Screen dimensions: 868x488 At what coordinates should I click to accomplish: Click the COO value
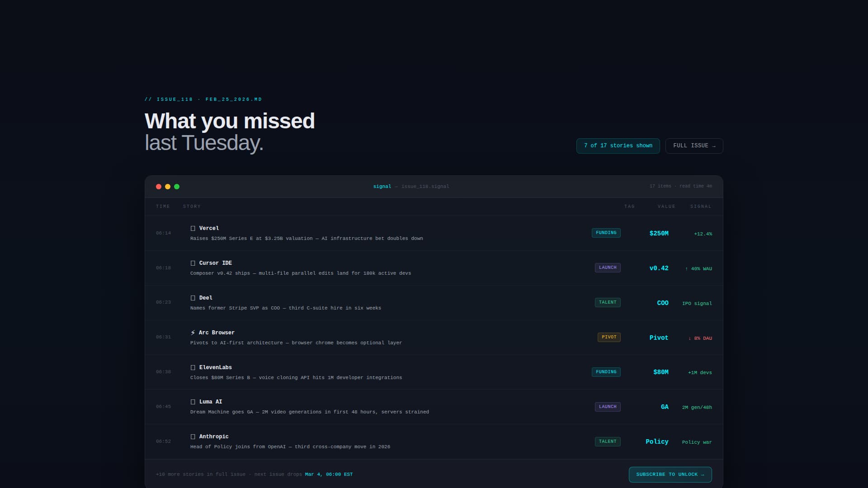[663, 303]
